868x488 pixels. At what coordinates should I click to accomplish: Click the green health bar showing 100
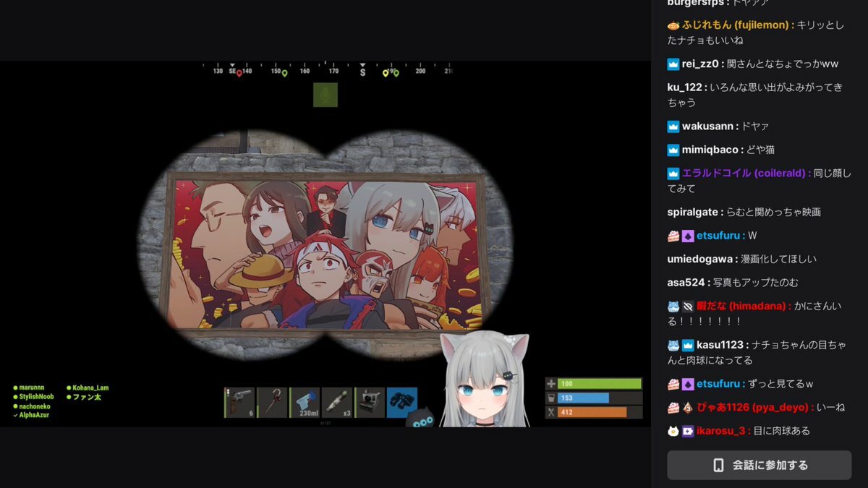point(600,384)
